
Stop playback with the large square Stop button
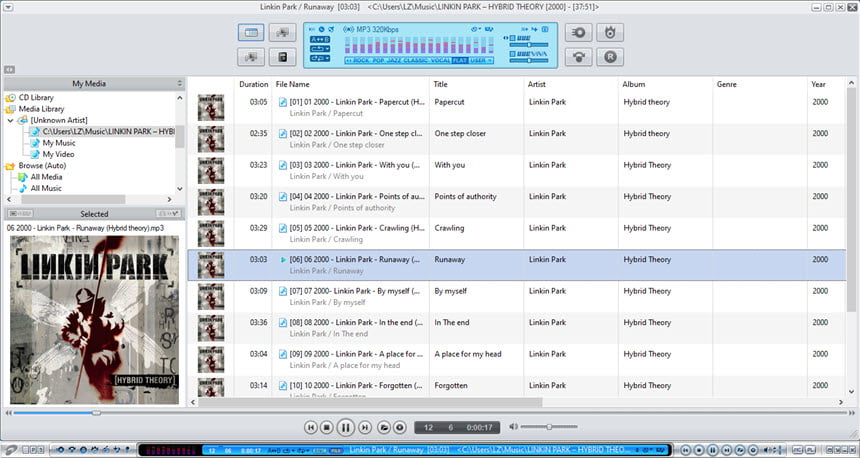coord(326,427)
